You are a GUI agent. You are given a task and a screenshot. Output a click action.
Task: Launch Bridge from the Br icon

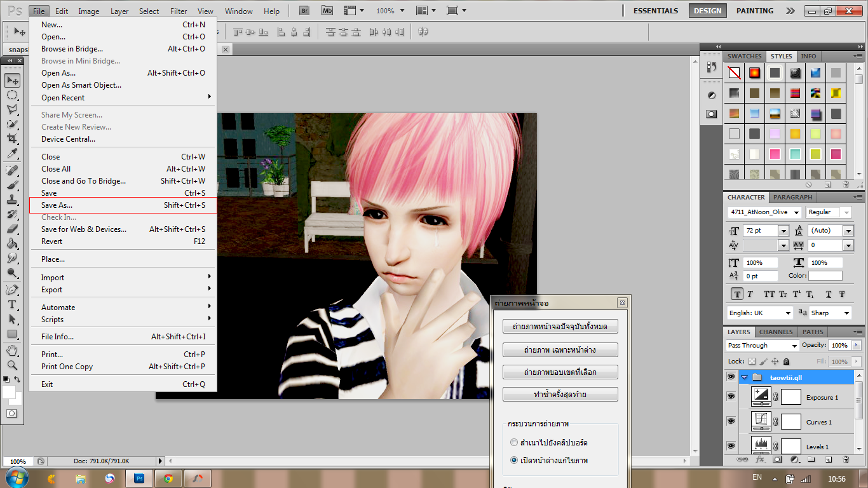304,11
